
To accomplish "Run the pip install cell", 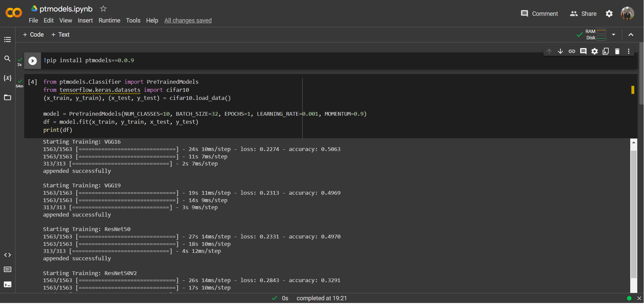I will point(32,61).
